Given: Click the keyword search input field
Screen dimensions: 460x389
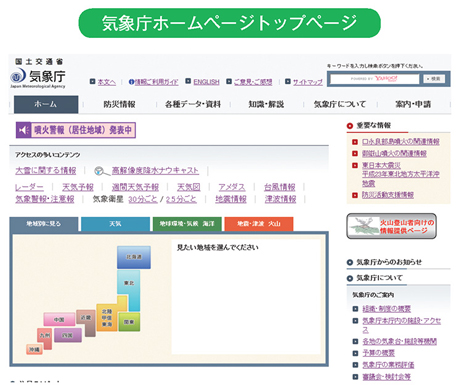Looking at the screenshot, I should click(x=374, y=79).
